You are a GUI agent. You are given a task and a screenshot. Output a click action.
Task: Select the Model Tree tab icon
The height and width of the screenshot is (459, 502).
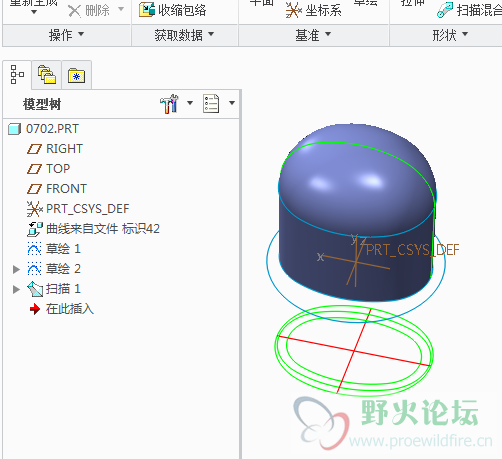(17, 75)
